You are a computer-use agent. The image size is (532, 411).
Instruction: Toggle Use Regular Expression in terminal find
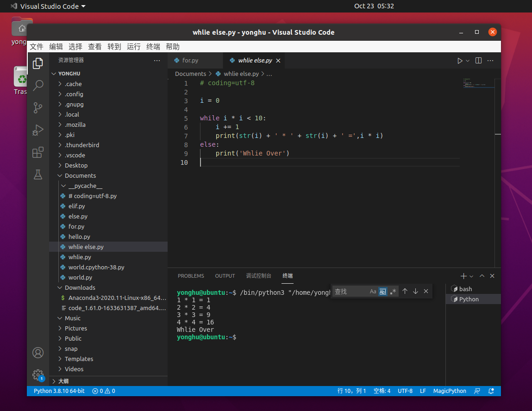(393, 291)
